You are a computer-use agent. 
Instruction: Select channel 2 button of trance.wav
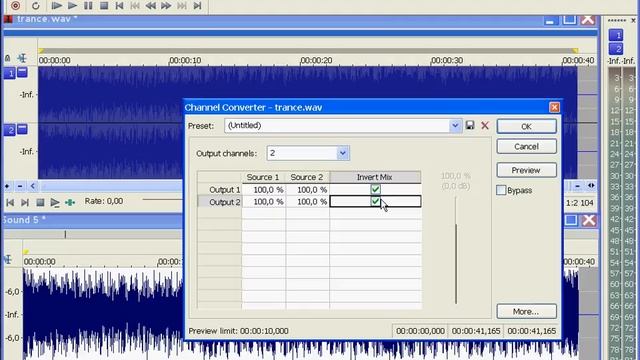pos(10,130)
